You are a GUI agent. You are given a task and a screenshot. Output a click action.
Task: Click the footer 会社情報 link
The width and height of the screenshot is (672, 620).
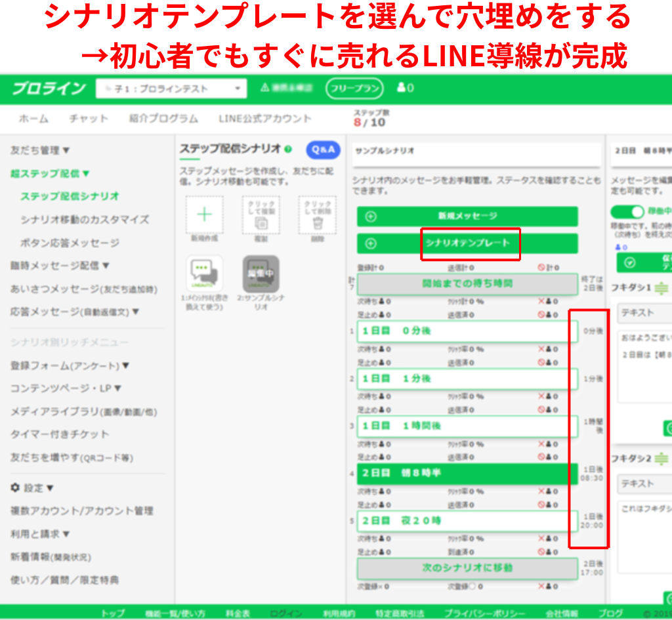(x=562, y=613)
